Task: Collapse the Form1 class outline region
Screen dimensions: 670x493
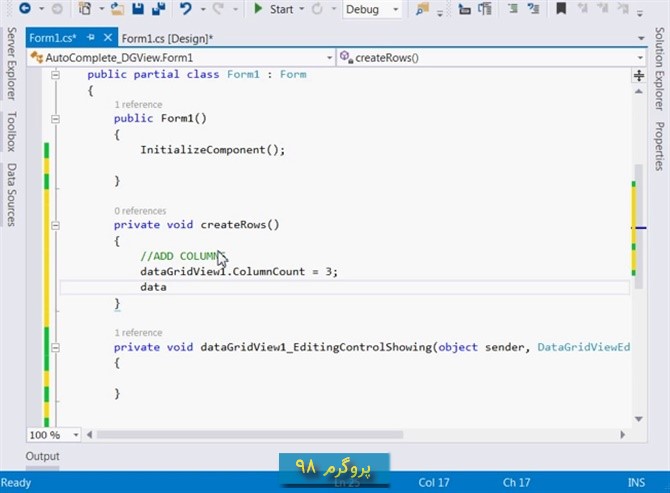Action: 55,75
